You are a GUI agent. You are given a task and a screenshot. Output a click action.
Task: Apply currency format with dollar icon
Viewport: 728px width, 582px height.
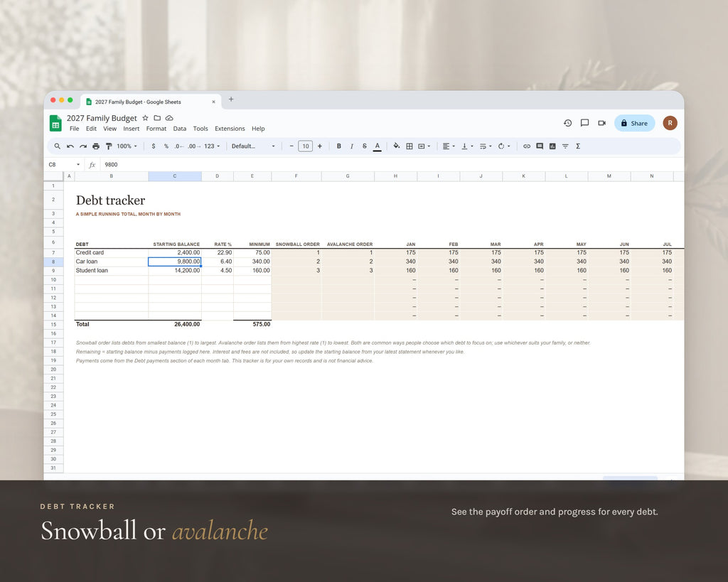pyautogui.click(x=154, y=146)
